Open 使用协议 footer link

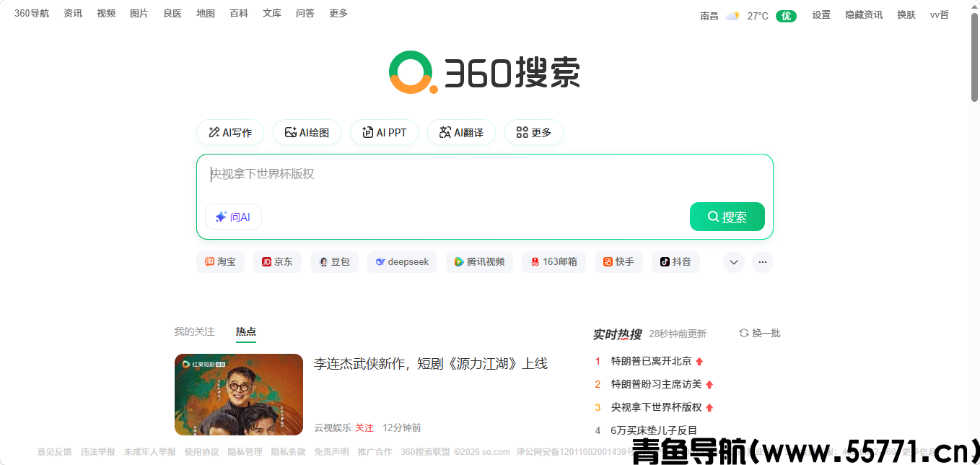(201, 452)
